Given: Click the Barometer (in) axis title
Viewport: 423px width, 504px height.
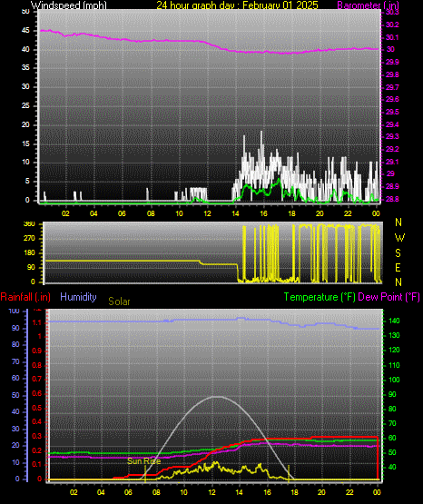Looking at the screenshot, I should point(368,5).
